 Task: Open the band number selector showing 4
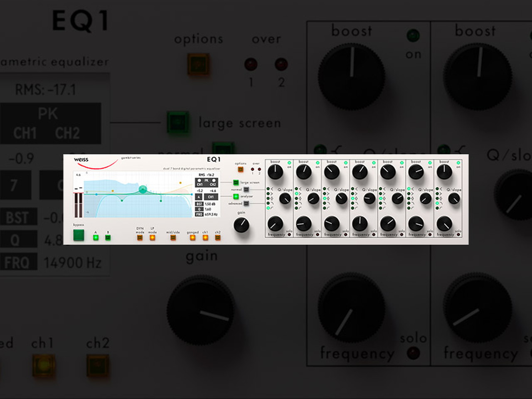199,197
